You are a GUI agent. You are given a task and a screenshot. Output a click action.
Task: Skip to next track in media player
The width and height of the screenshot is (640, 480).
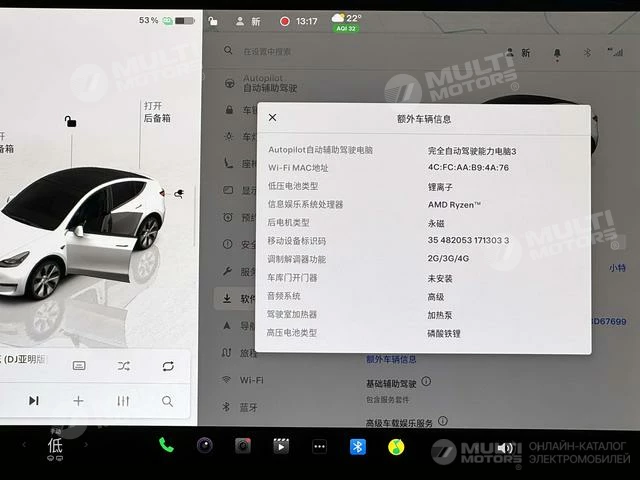[33, 401]
